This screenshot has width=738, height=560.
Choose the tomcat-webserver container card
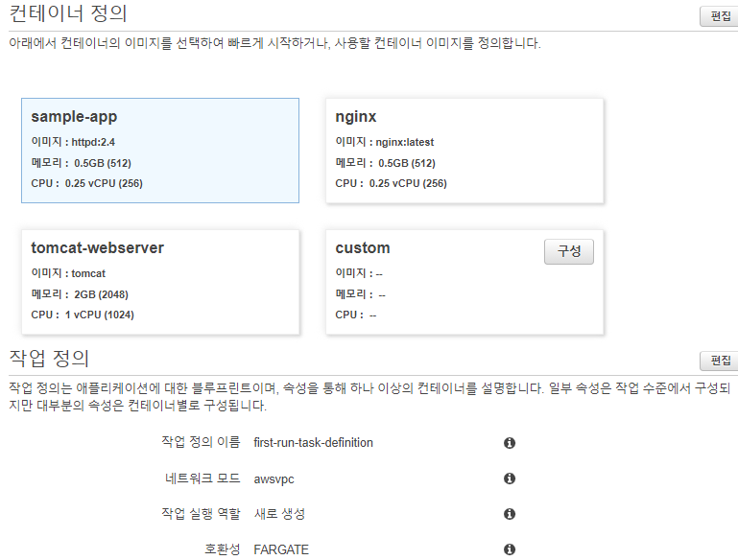pyautogui.click(x=160, y=282)
